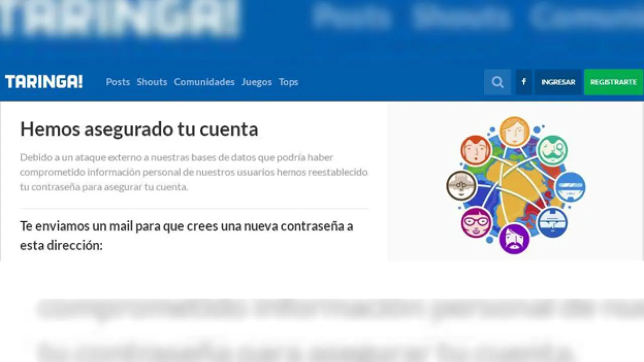Viewport: 644px width, 362px height.
Task: Select the dark blue helmet avatar
Action: tap(552, 222)
